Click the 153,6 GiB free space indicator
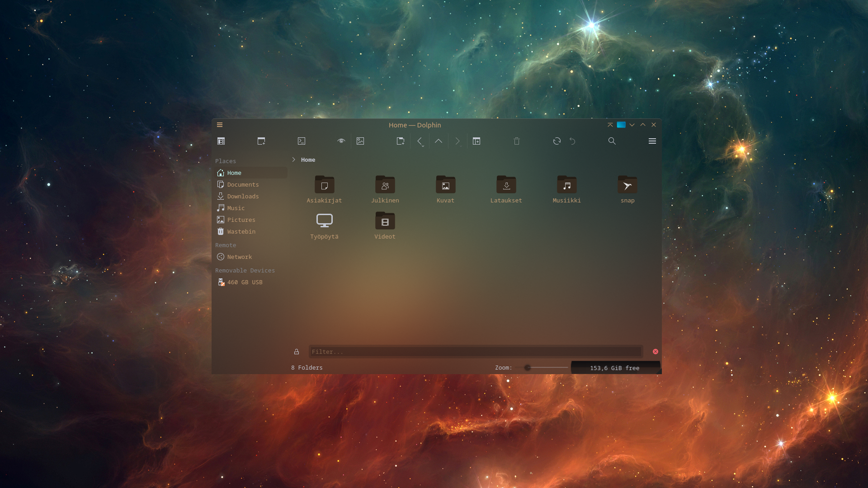 point(615,368)
